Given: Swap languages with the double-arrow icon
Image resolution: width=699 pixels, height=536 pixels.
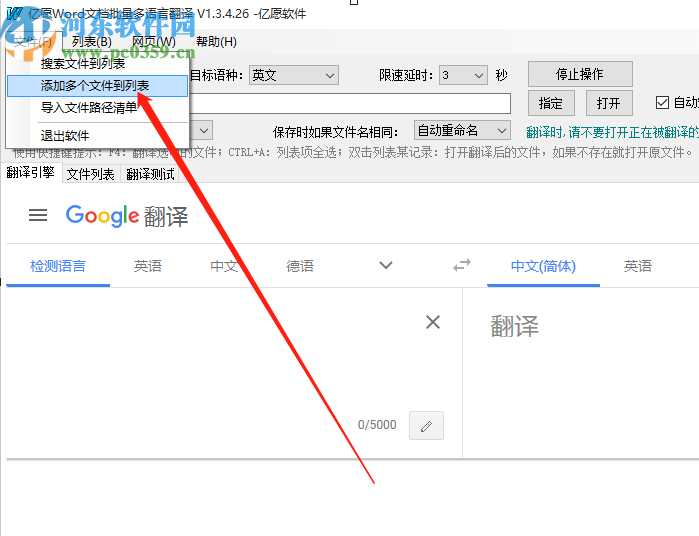Looking at the screenshot, I should click(462, 265).
